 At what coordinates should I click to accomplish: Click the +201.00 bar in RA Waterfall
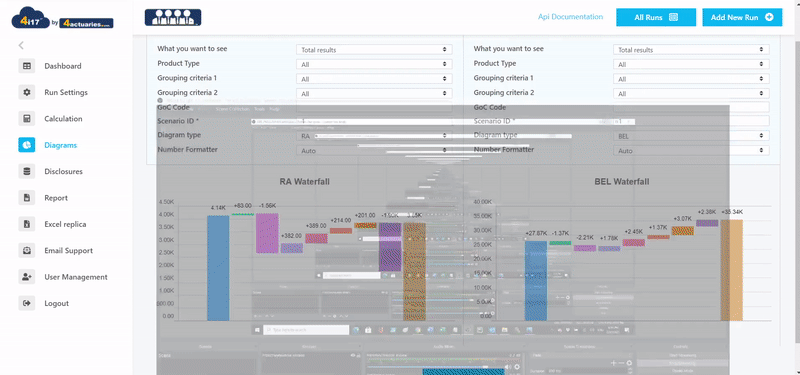point(365,226)
